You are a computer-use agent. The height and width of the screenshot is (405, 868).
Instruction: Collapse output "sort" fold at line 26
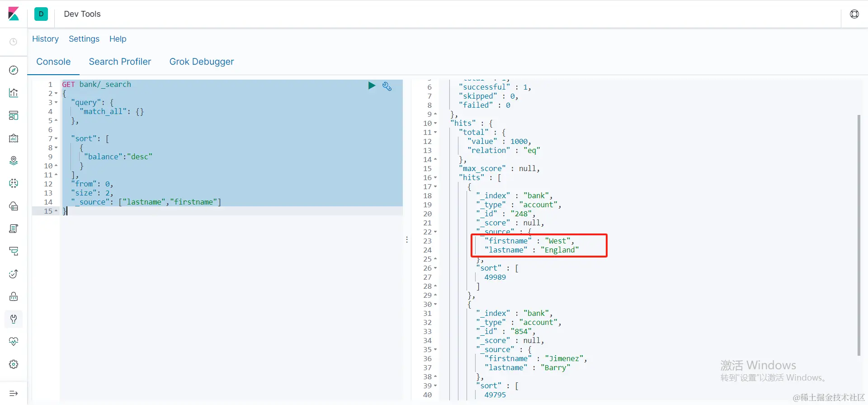point(435,268)
